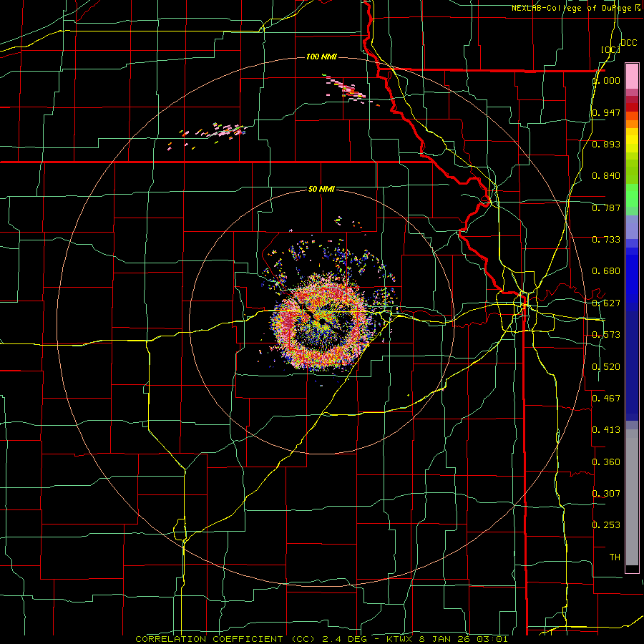Screen dimensions: 644x644
Task: Click the 0.840 scale value
Action: click(606, 176)
